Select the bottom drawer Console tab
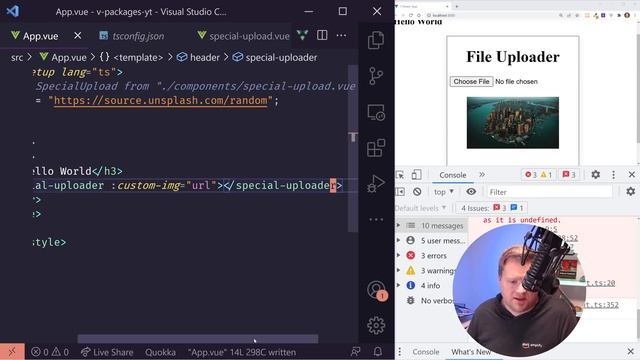The height and width of the screenshot is (360, 640). tap(426, 352)
